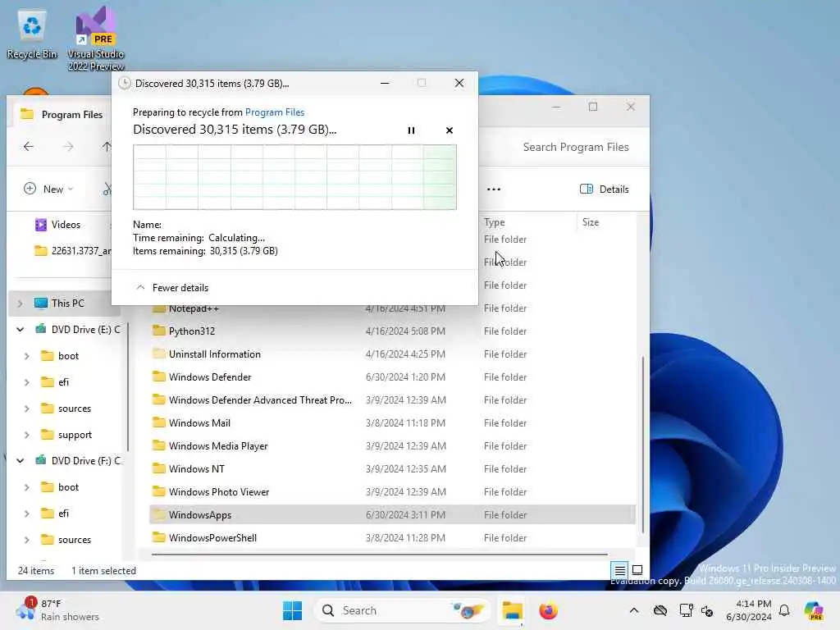This screenshot has height=630, width=840.
Task: Expand sources folder under drive E:
Action: pyautogui.click(x=27, y=409)
